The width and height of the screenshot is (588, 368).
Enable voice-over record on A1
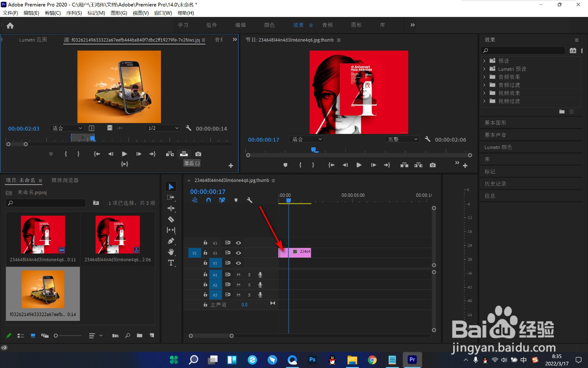[260, 275]
